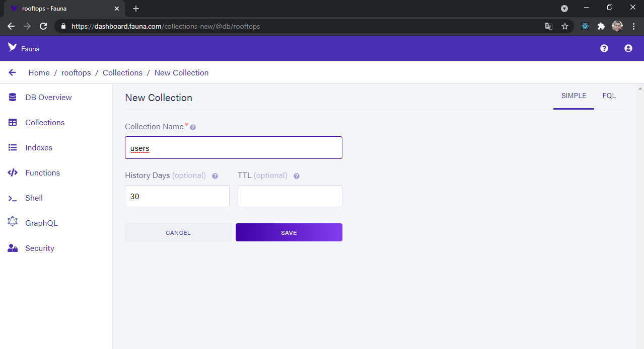
Task: Open the help question mark in header
Action: (x=604, y=48)
